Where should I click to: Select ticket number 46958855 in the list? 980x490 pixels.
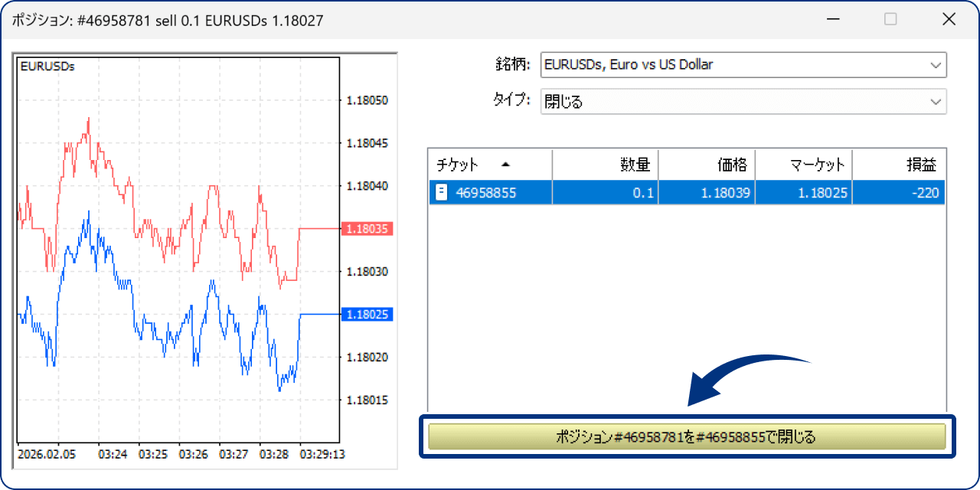tap(485, 193)
